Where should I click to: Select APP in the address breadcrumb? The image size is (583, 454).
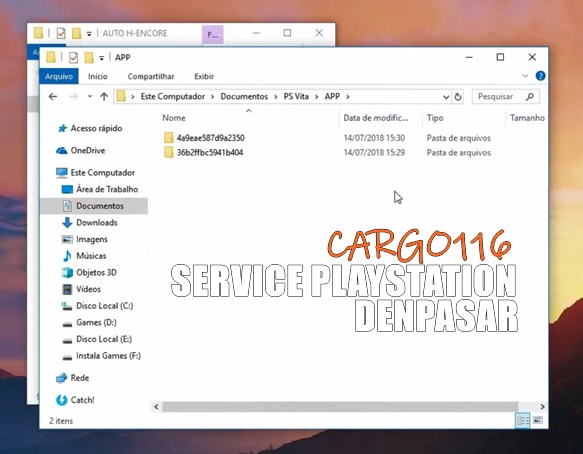[x=332, y=97]
